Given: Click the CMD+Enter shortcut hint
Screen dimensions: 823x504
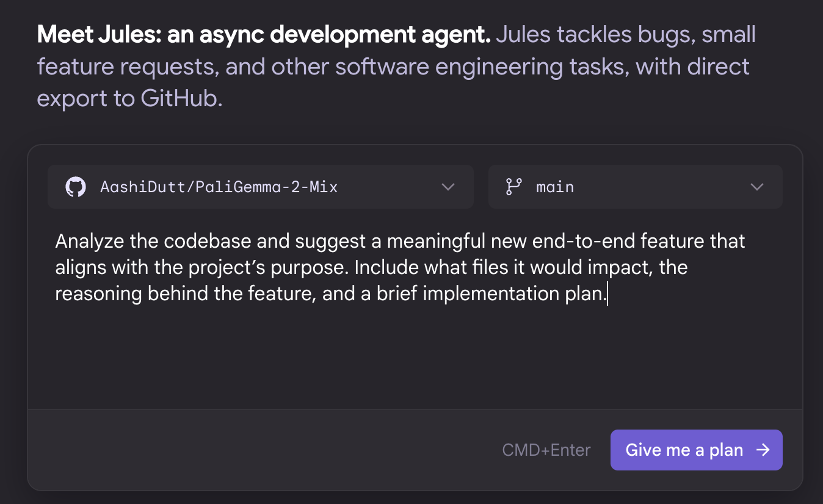Looking at the screenshot, I should click(546, 450).
